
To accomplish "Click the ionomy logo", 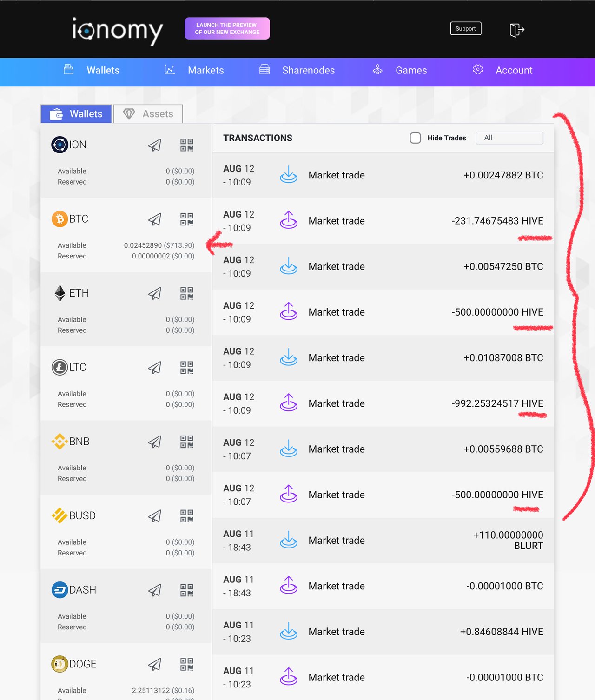I will point(117,30).
